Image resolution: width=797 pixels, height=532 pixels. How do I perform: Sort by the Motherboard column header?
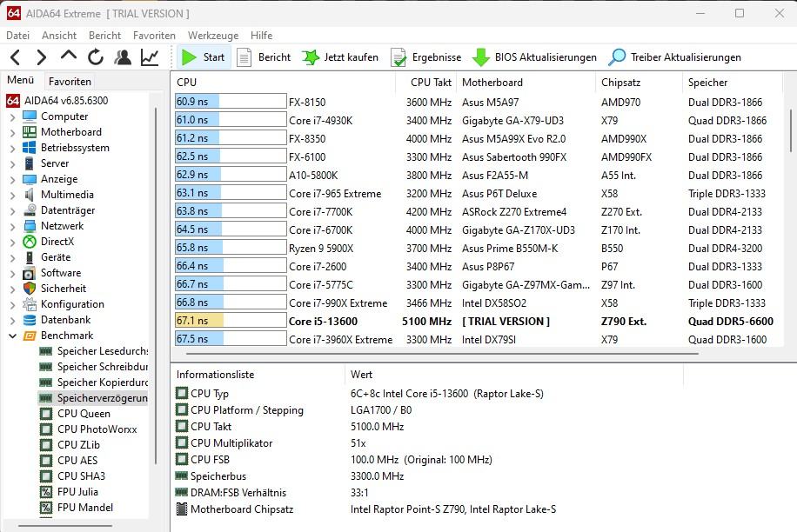(526, 83)
